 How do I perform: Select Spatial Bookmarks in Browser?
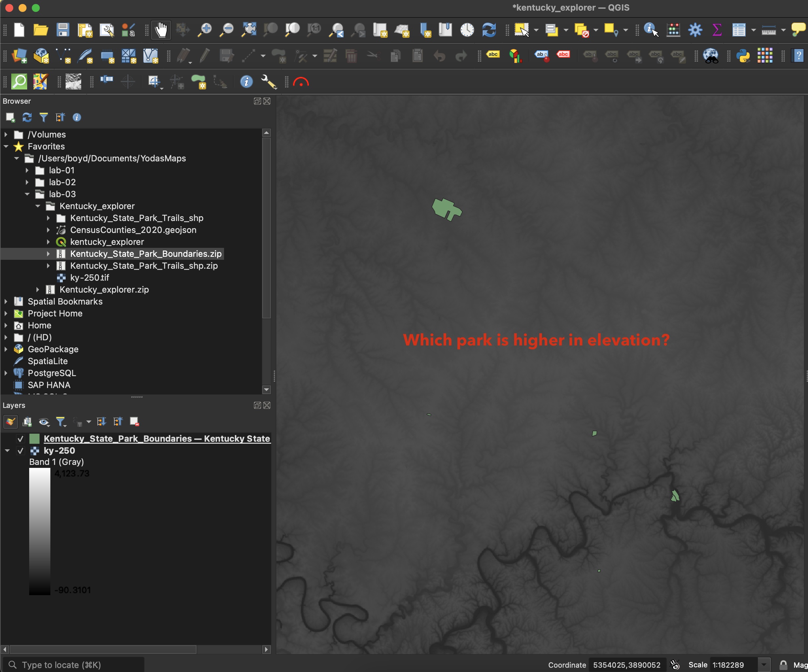(65, 302)
